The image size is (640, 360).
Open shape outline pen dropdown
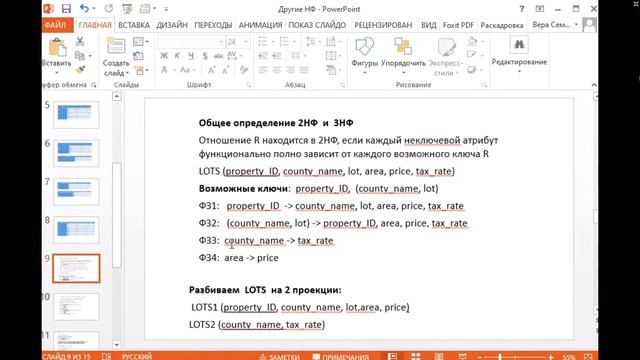click(474, 55)
